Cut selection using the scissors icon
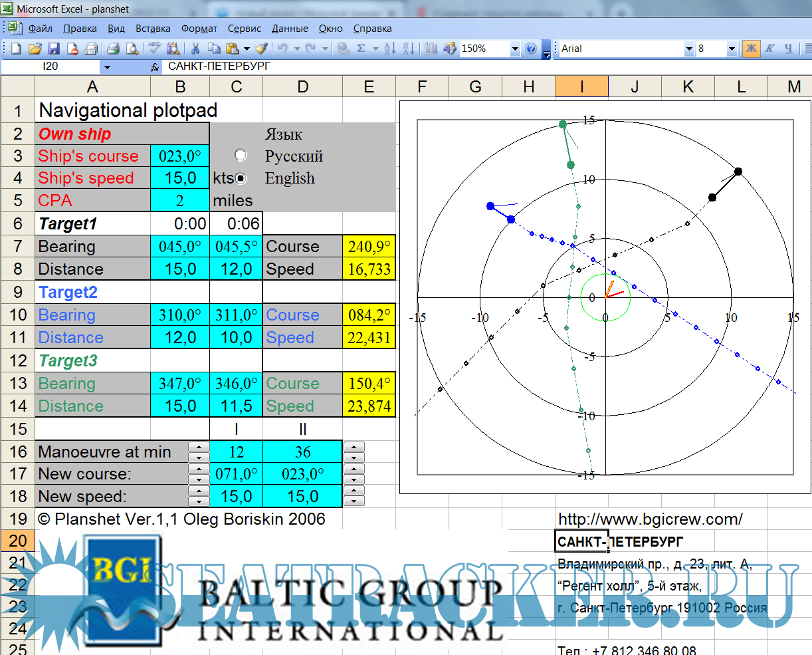The width and height of the screenshot is (812, 655). (x=195, y=49)
